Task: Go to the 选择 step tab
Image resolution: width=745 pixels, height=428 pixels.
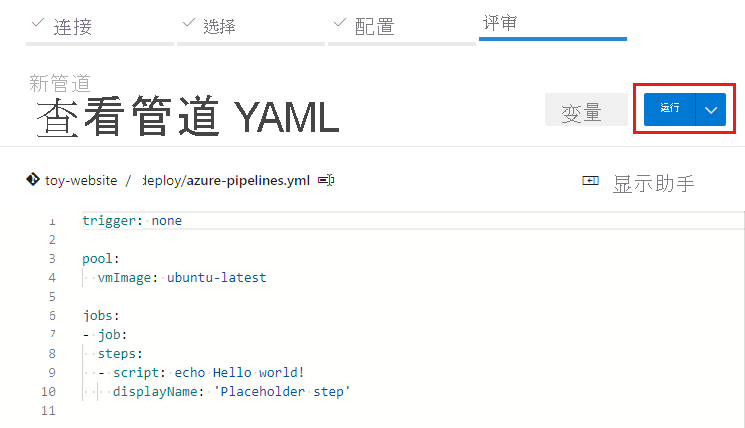Action: pyautogui.click(x=219, y=26)
